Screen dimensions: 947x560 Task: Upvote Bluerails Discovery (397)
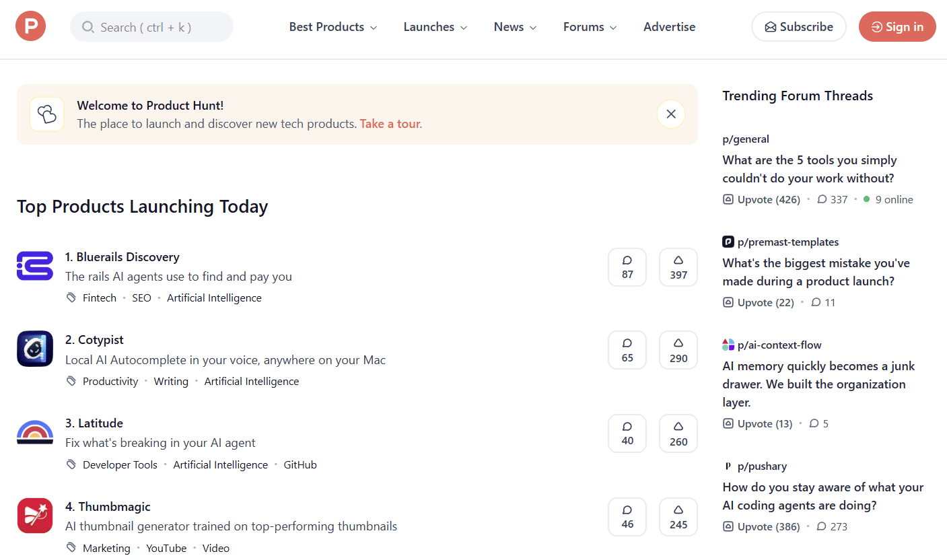[x=678, y=267]
